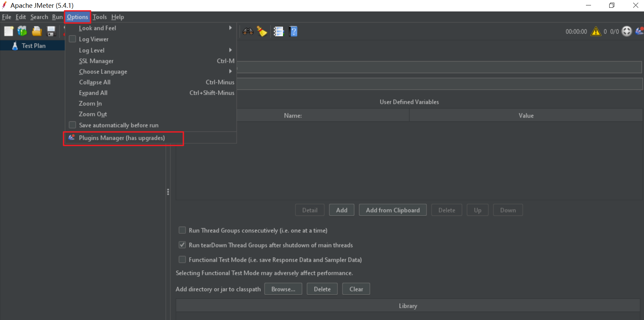Toggle the Log Viewer checkbox
Screen dimensions: 644x320
tap(72, 39)
